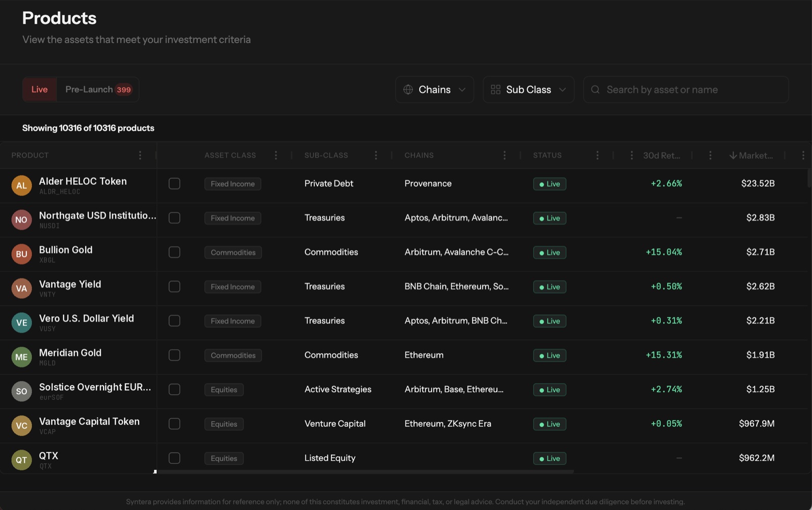Open the STATUS column options menu
The height and width of the screenshot is (510, 812).
(x=597, y=155)
